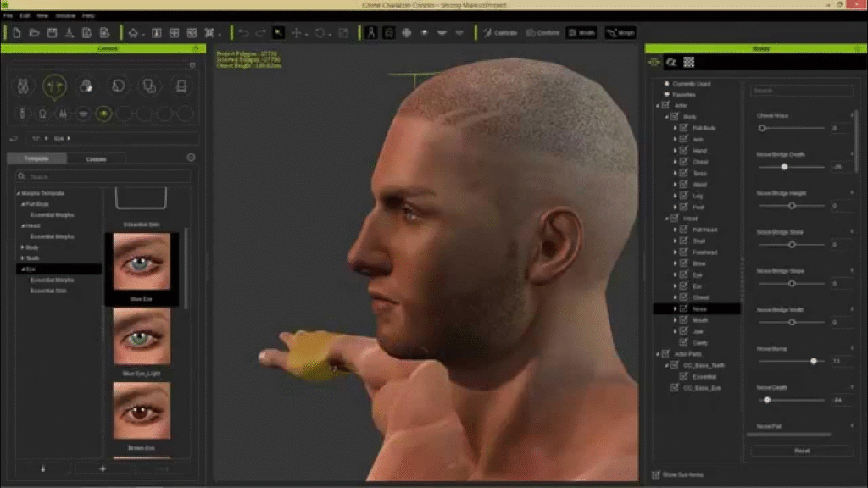The height and width of the screenshot is (488, 868).
Task: Toggle the Show Sub Items checkbox
Action: tap(656, 474)
